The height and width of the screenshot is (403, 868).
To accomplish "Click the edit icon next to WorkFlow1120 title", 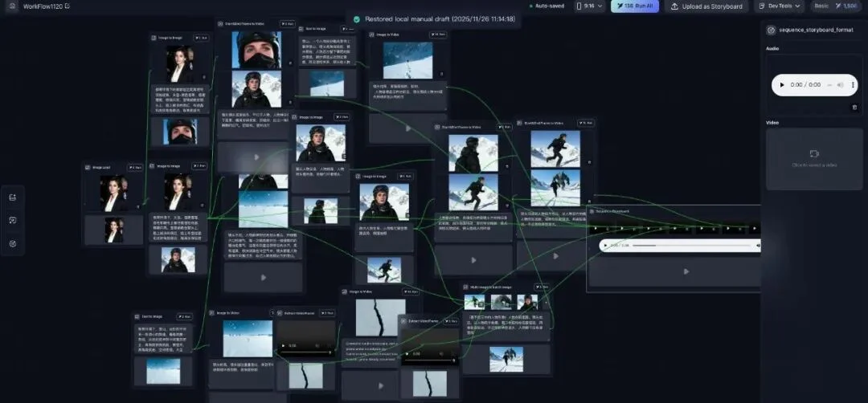I will [68, 6].
